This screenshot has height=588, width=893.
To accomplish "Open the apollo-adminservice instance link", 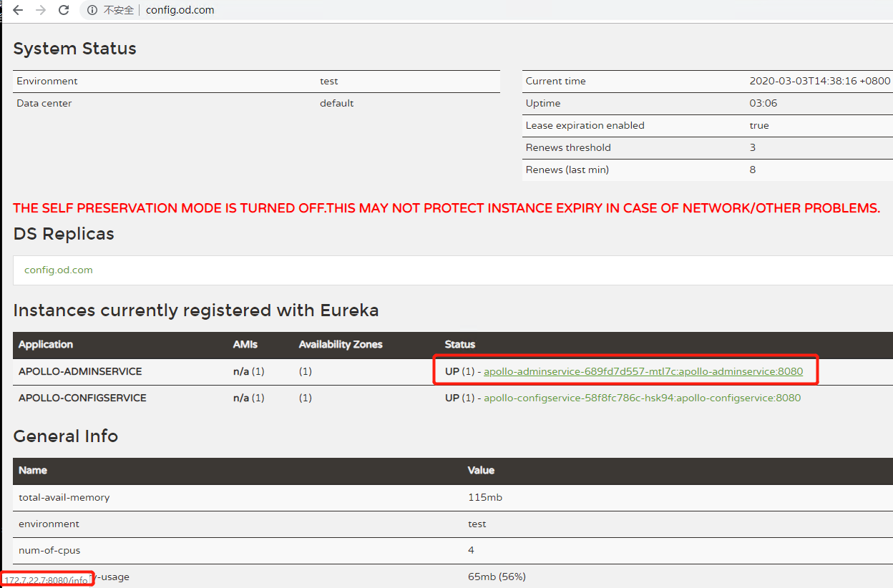I will click(x=643, y=371).
